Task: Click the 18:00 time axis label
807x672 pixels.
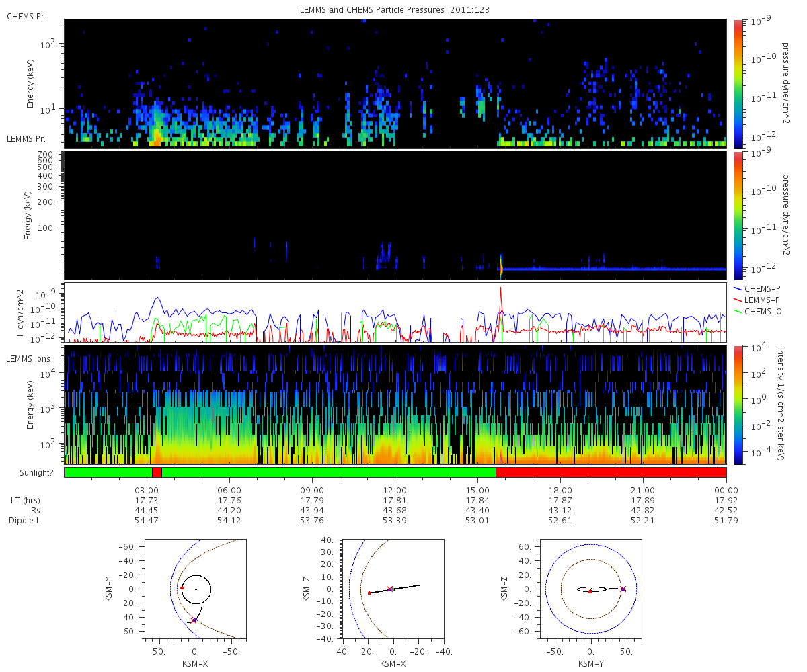Action: click(x=560, y=490)
